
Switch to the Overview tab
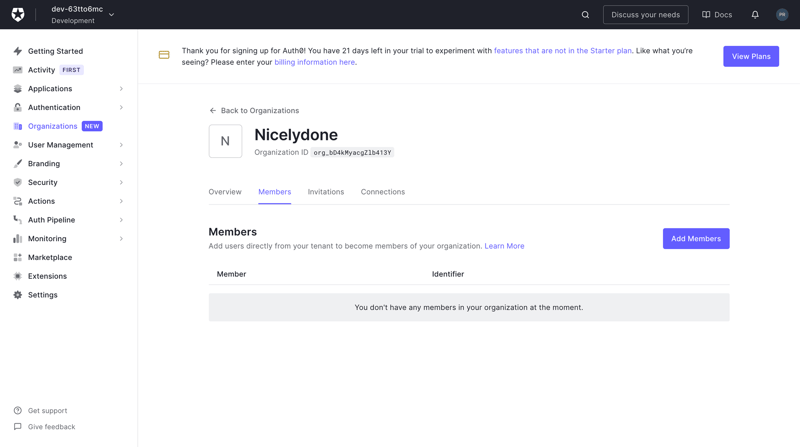point(225,192)
